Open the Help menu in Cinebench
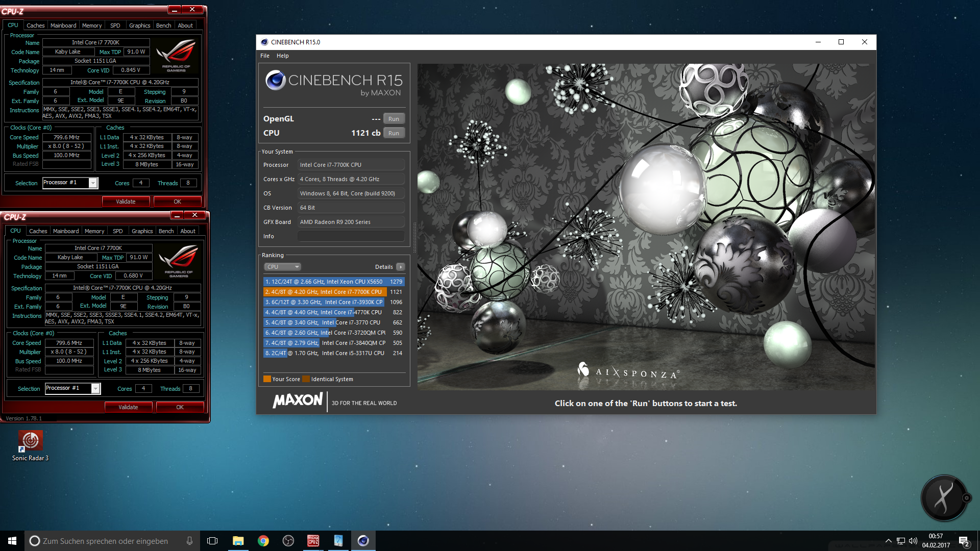The image size is (980, 551). click(283, 56)
